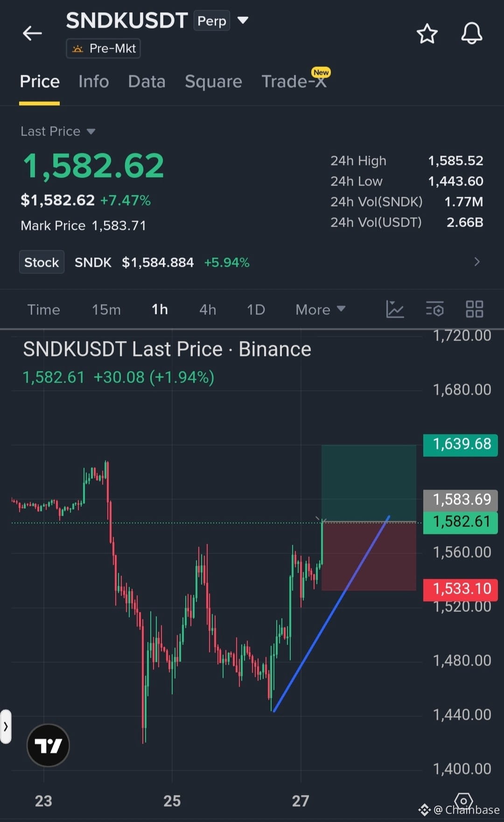The height and width of the screenshot is (822, 504).
Task: Select the 15m chart interval
Action: pos(106,310)
